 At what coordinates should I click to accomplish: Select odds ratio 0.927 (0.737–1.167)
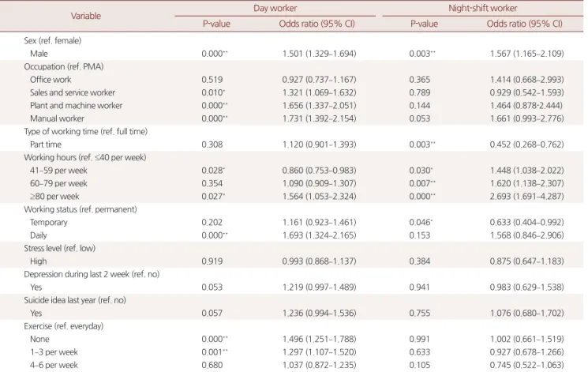tap(319, 80)
